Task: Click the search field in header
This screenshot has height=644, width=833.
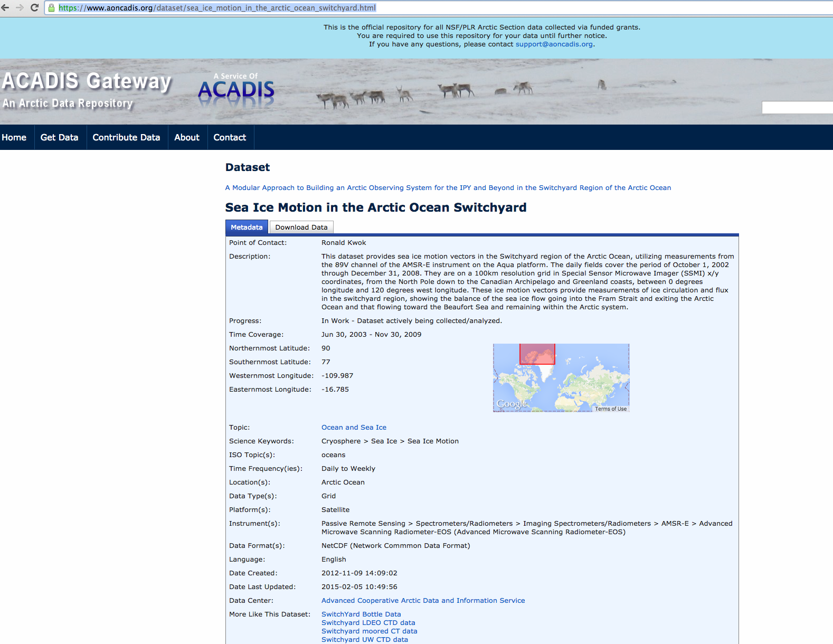Action: click(797, 108)
